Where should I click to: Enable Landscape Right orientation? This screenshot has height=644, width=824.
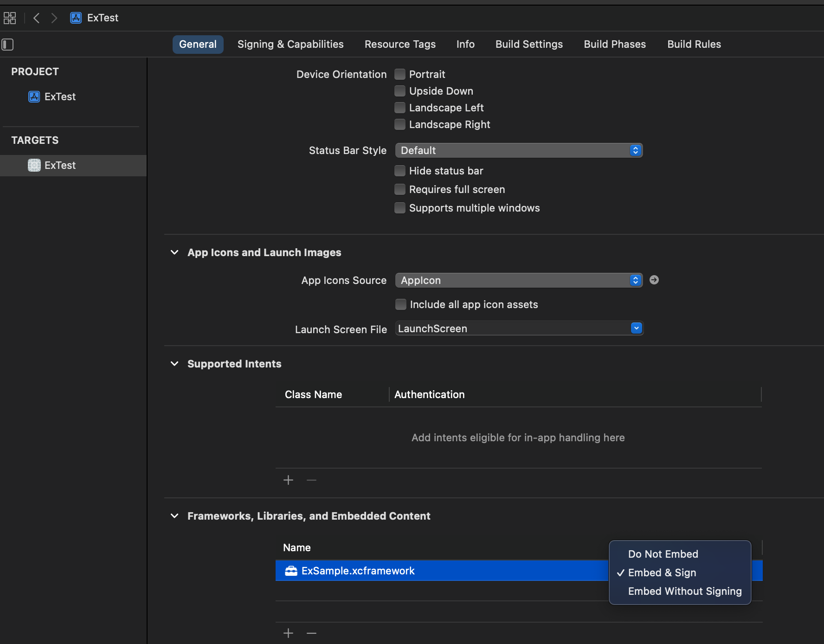pyautogui.click(x=400, y=124)
